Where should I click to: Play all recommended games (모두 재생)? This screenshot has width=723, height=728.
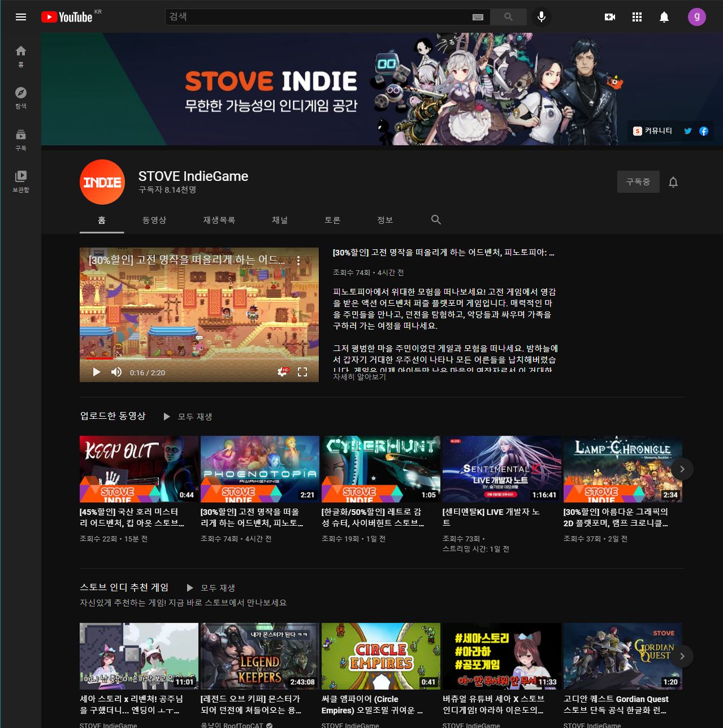(211, 588)
